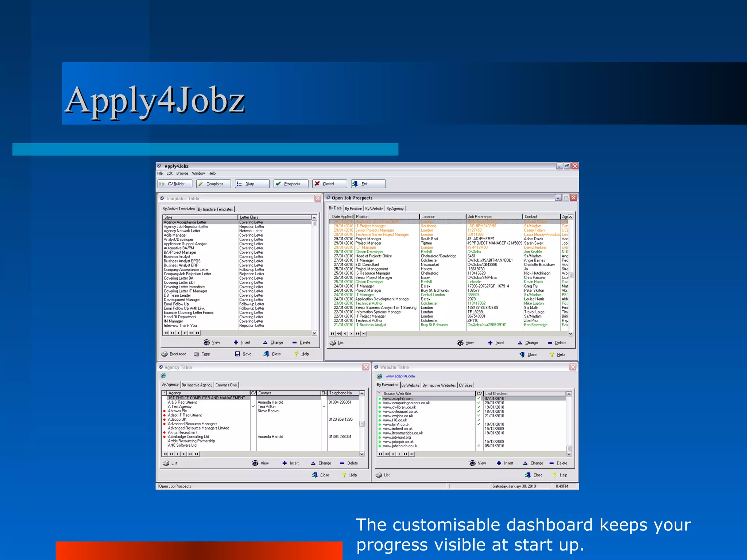Switch to By Agency tab in Open Job Prospects
Screen dimensions: 747x560
[395, 209]
